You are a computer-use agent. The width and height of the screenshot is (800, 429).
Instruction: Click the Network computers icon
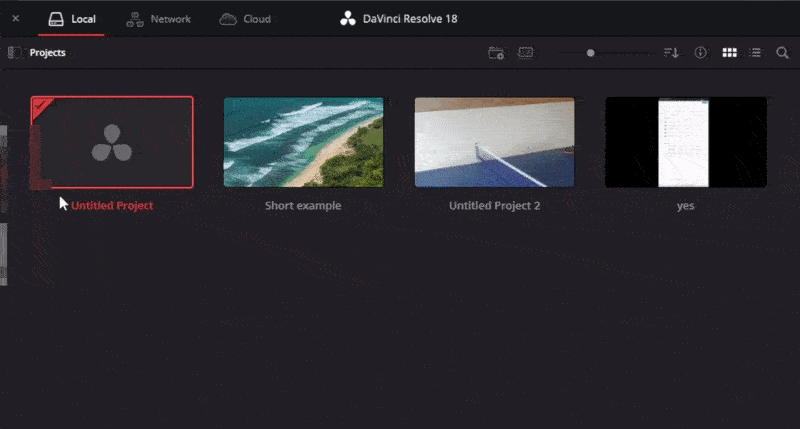tap(135, 19)
